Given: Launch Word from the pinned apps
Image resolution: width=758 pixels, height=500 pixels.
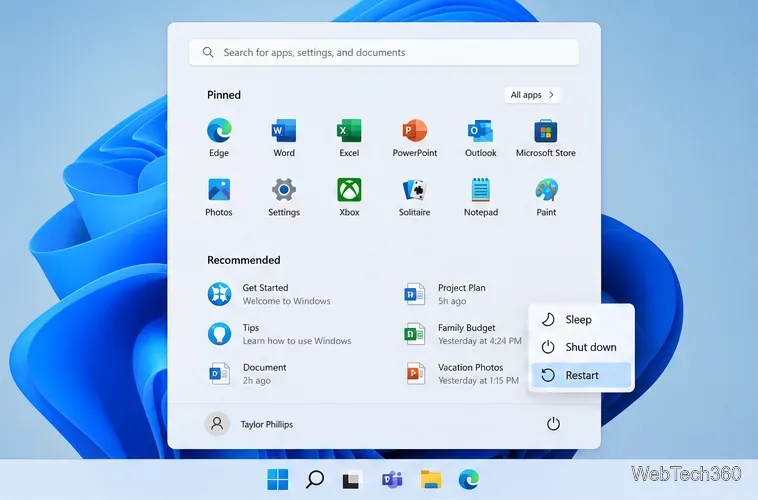Looking at the screenshot, I should [x=284, y=137].
